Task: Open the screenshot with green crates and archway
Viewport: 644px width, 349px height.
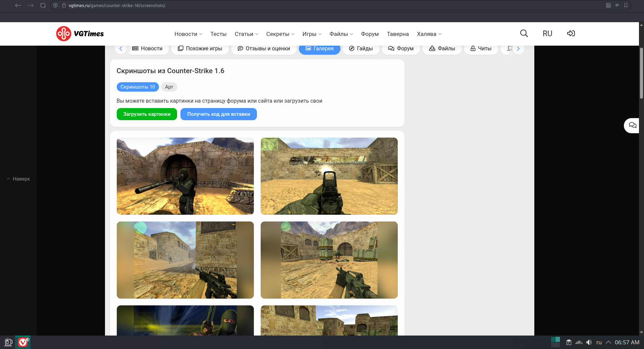Action: [x=329, y=260]
